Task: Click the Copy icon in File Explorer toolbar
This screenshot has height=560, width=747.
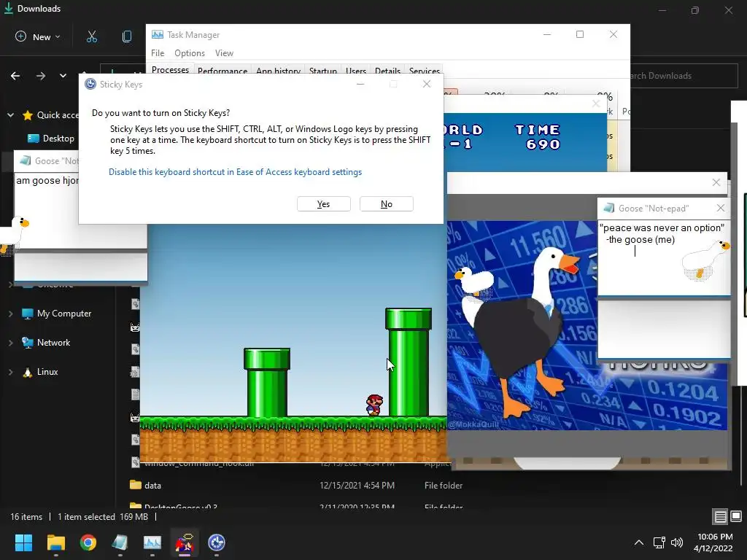Action: 127,36
